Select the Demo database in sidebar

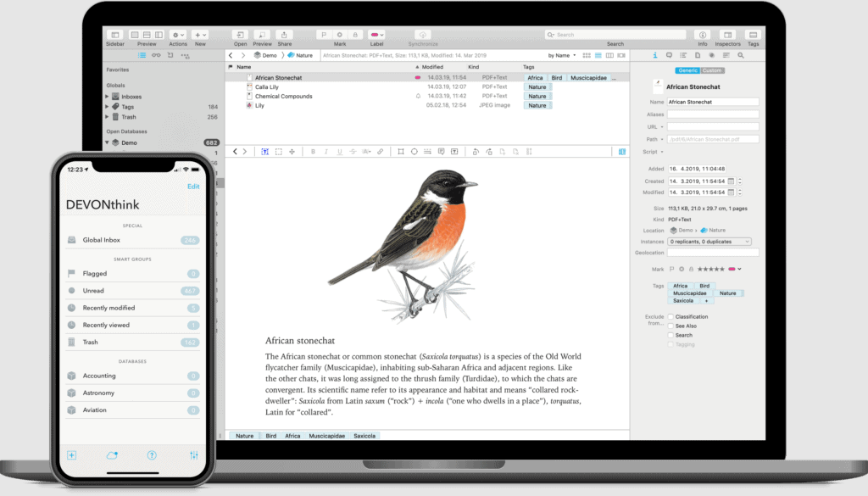tap(162, 142)
